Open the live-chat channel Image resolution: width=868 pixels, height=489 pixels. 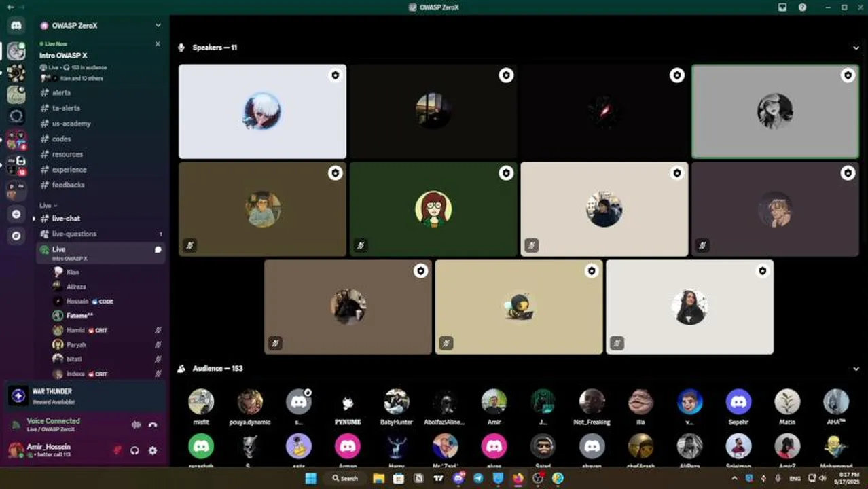[101, 218]
